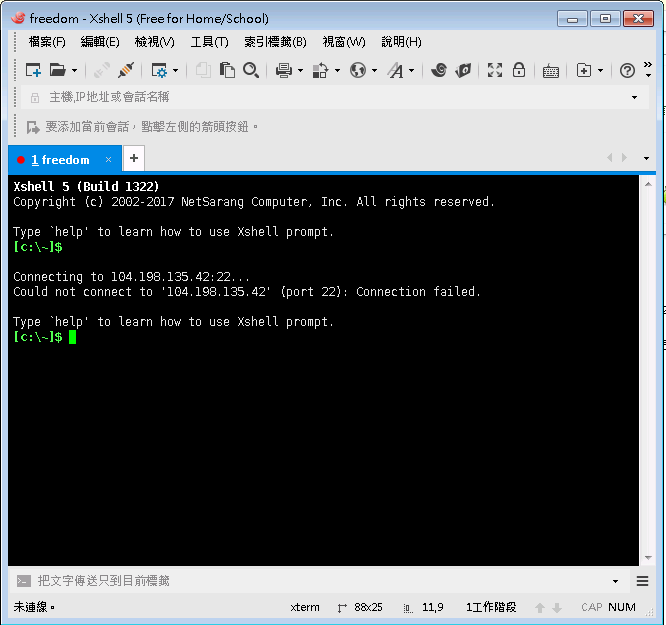
Task: Open the 視窗(W) menu
Action: [x=344, y=42]
